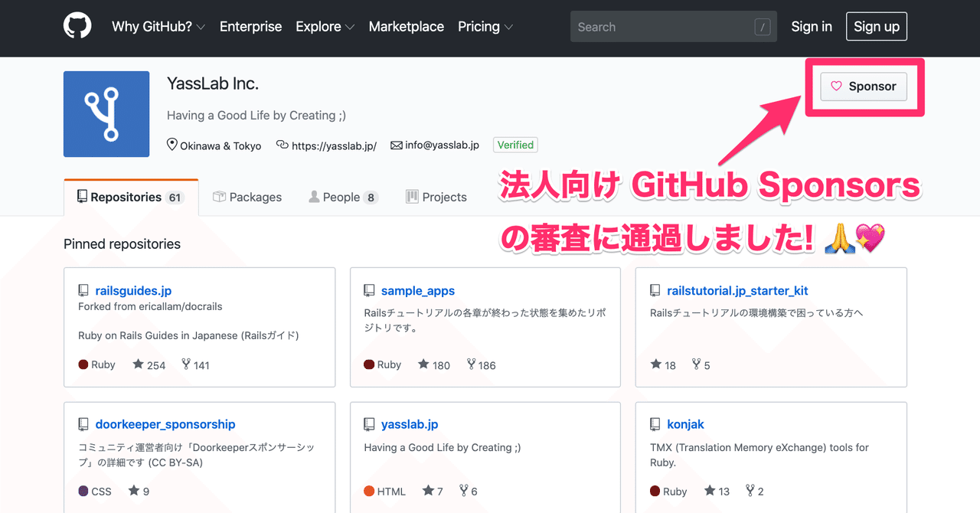Click the star icon with 18 stars
This screenshot has width=980, height=513.
click(x=655, y=364)
